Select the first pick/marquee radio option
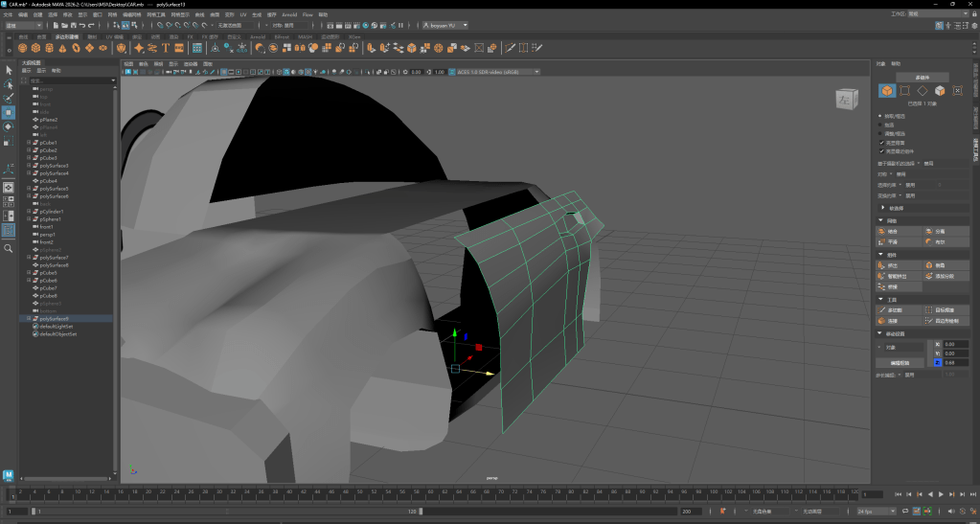Viewport: 980px width, 524px height. point(881,116)
